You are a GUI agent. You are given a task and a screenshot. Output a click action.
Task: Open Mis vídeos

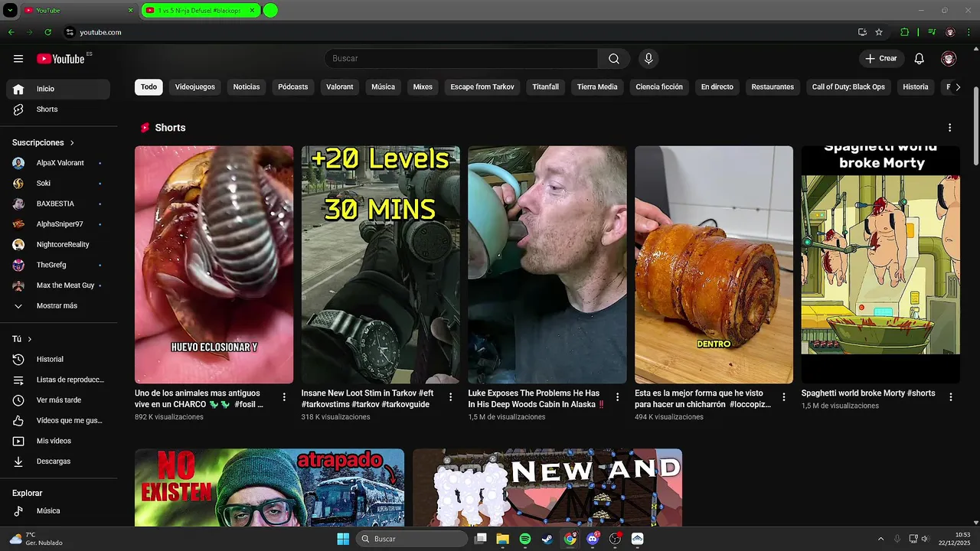[58, 441]
